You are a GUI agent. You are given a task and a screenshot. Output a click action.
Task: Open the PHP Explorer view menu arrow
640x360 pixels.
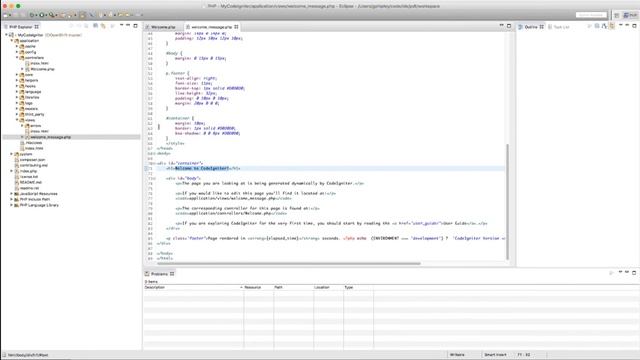[x=121, y=26]
